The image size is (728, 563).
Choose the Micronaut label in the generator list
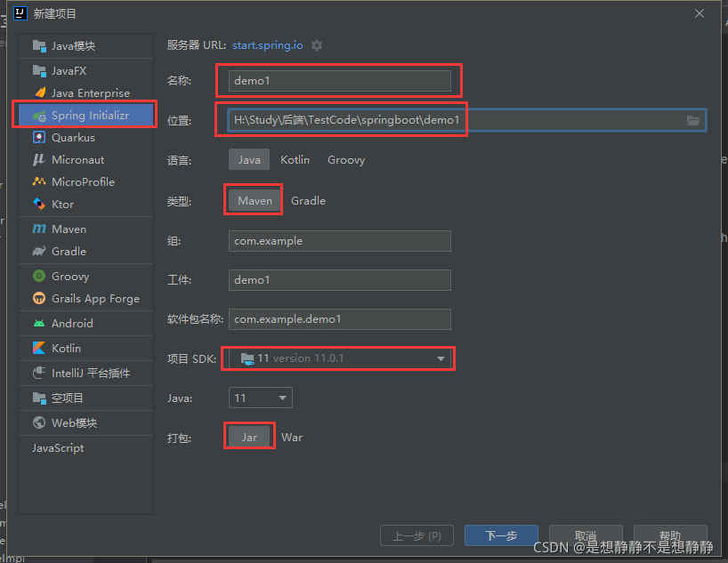[78, 160]
